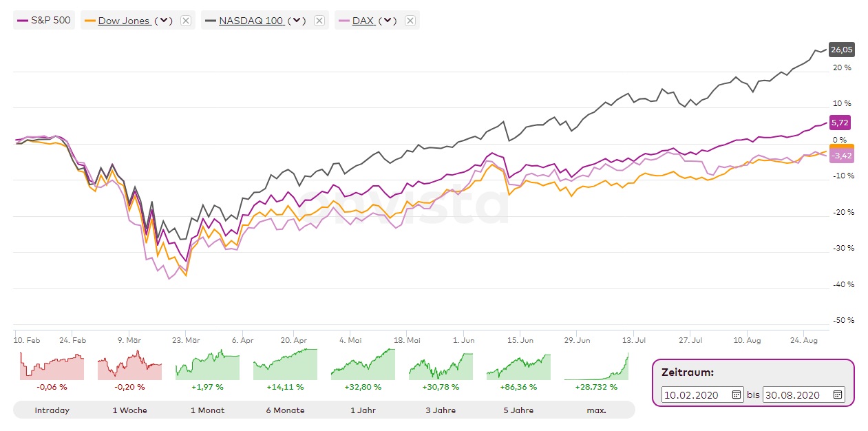Remove the DAX comparison line
Screen dimensions: 868x431
410,21
